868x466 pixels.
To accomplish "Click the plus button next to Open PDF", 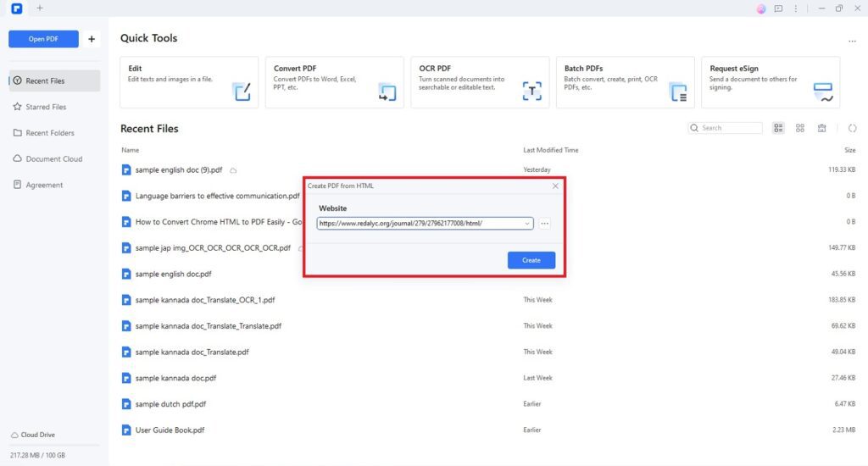I will [x=92, y=39].
